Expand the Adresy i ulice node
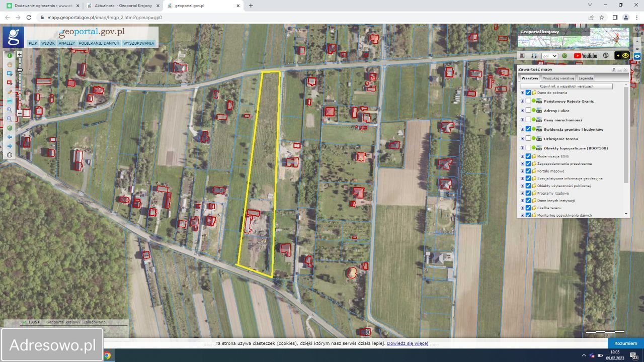This screenshot has width=644, height=362. [522, 111]
